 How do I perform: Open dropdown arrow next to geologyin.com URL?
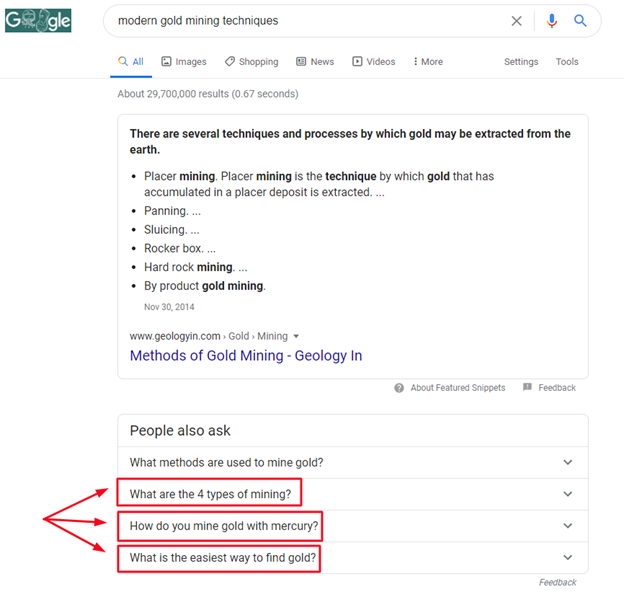click(296, 337)
